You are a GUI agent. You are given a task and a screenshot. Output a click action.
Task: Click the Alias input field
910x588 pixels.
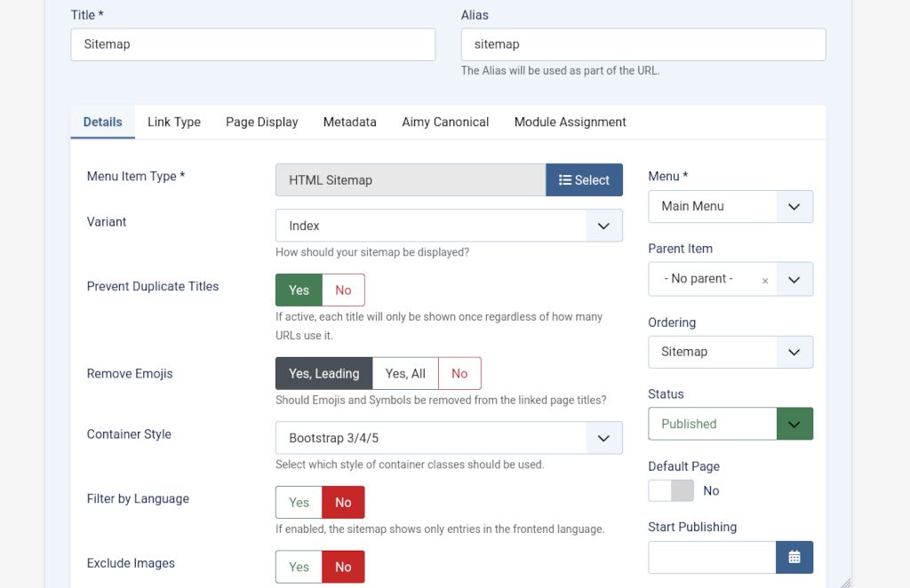tap(643, 44)
